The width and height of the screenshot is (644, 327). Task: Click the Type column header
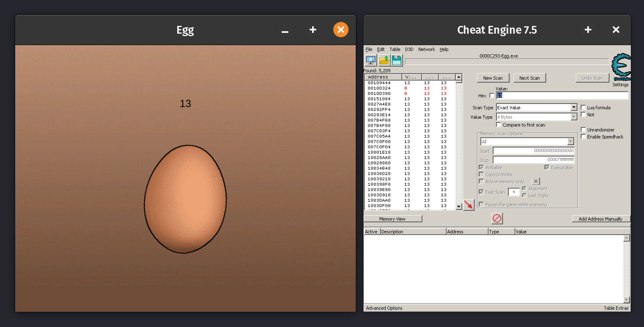click(501, 232)
